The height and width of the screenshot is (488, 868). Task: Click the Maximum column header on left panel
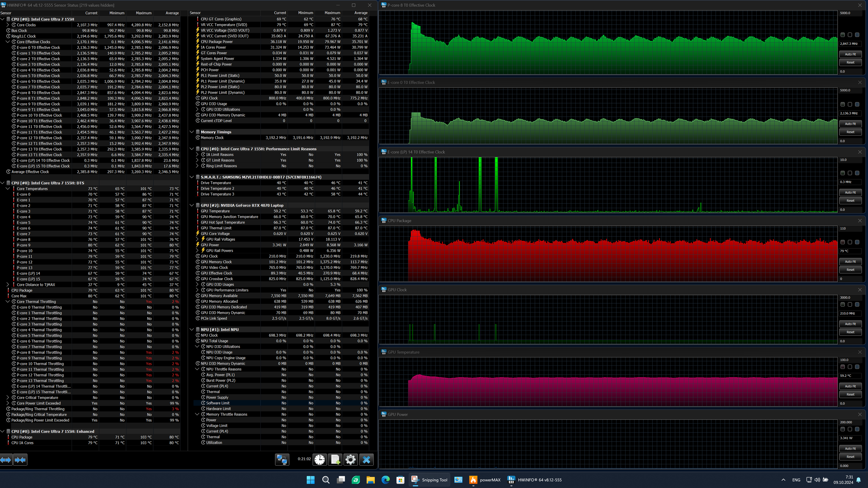[x=143, y=13]
